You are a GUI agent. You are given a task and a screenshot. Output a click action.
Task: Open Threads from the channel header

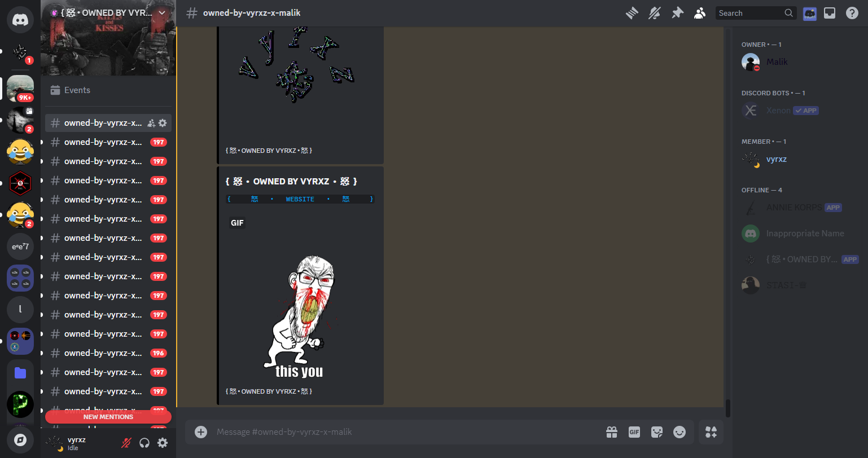point(632,13)
